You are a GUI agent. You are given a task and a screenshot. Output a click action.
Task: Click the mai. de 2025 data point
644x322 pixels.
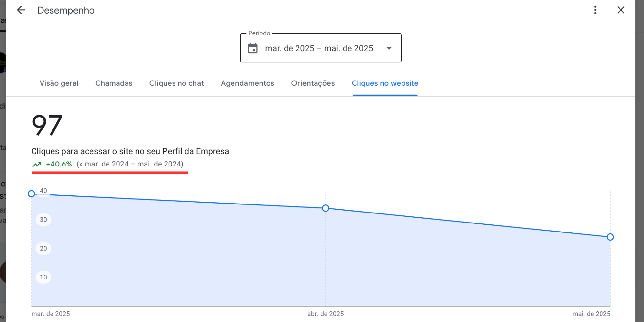(610, 237)
